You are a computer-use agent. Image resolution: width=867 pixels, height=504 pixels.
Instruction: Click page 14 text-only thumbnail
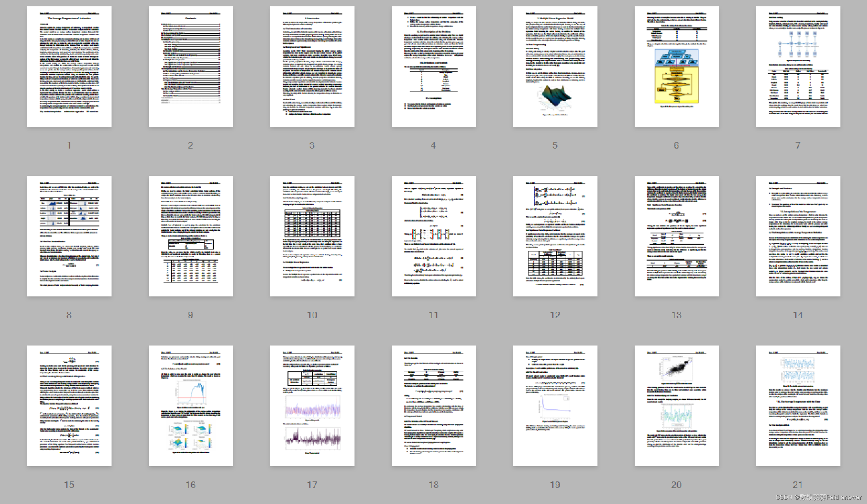tap(798, 236)
